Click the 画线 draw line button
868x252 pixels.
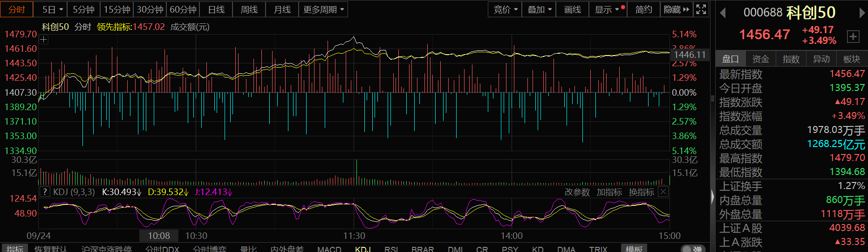[572, 9]
